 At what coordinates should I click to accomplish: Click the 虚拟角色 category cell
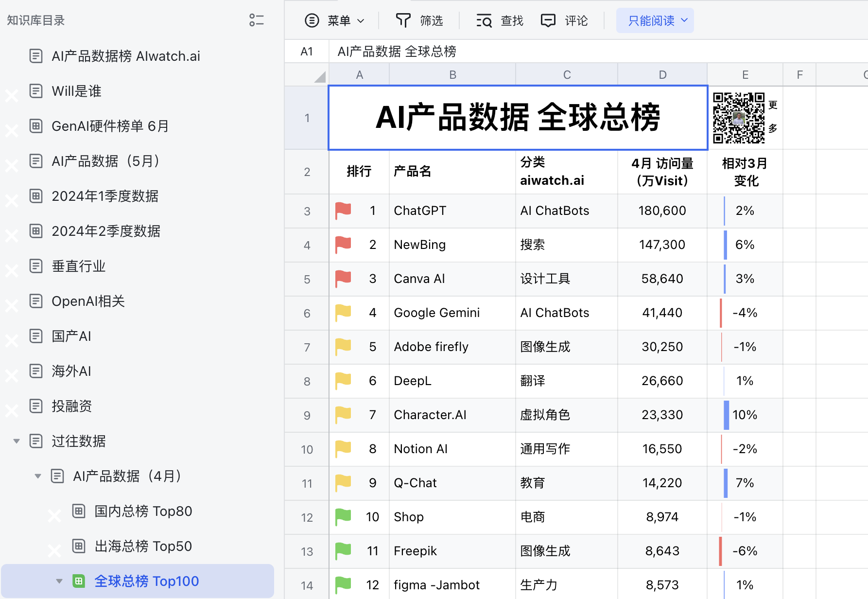[x=567, y=415]
